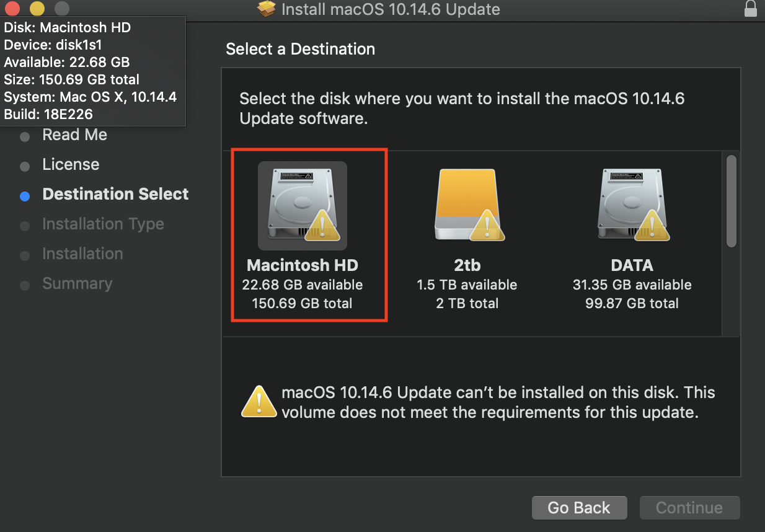Click the Continue button
765x532 pixels.
pos(689,508)
